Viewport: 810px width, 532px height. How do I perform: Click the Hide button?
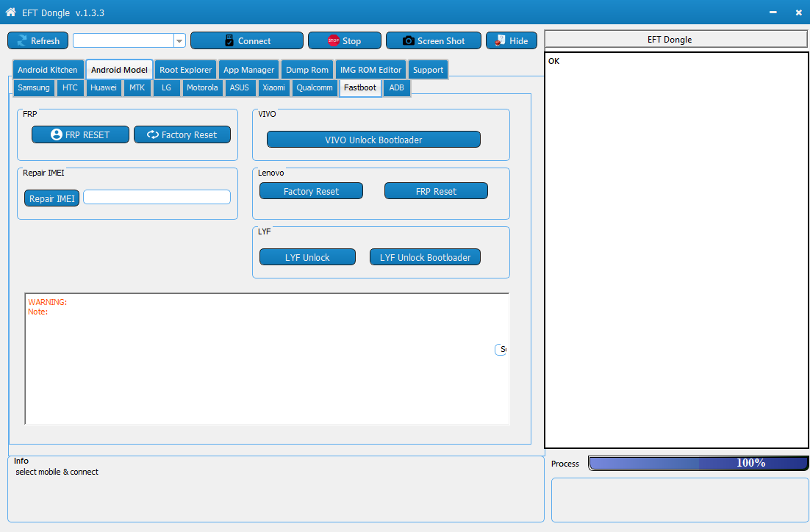tap(512, 41)
